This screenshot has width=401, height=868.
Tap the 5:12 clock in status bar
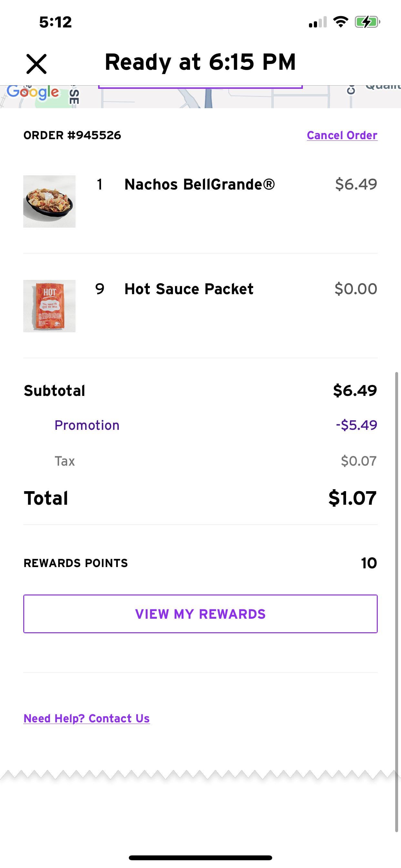coord(56,22)
